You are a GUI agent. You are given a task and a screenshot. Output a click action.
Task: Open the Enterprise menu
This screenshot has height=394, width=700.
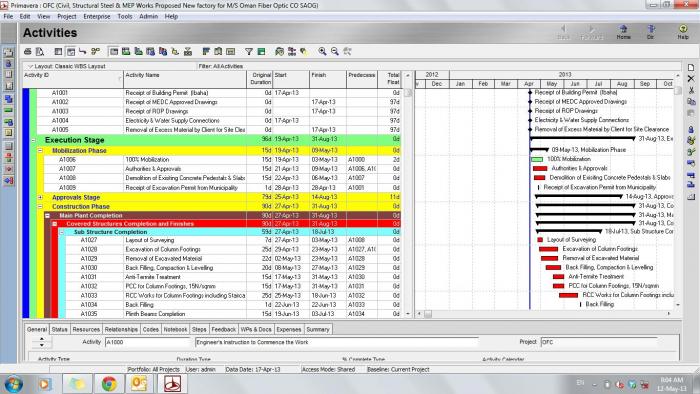point(96,17)
